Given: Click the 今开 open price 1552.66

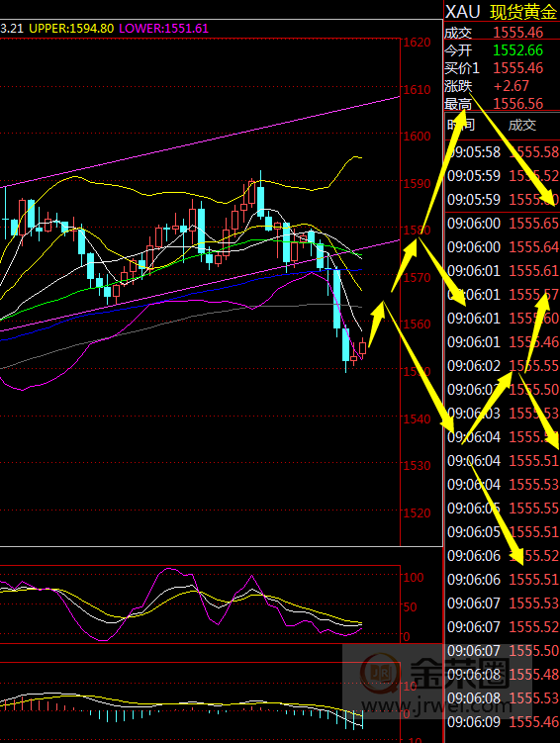Looking at the screenshot, I should pyautogui.click(x=517, y=50).
